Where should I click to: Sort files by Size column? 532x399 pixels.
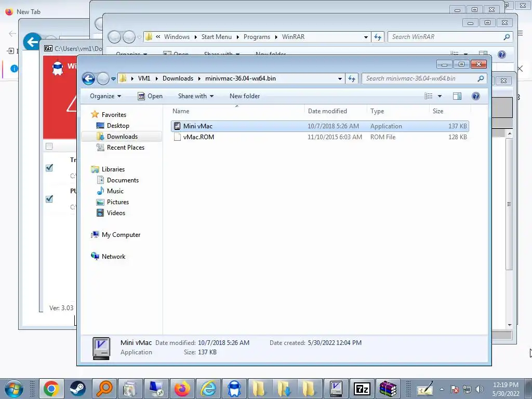click(450, 111)
